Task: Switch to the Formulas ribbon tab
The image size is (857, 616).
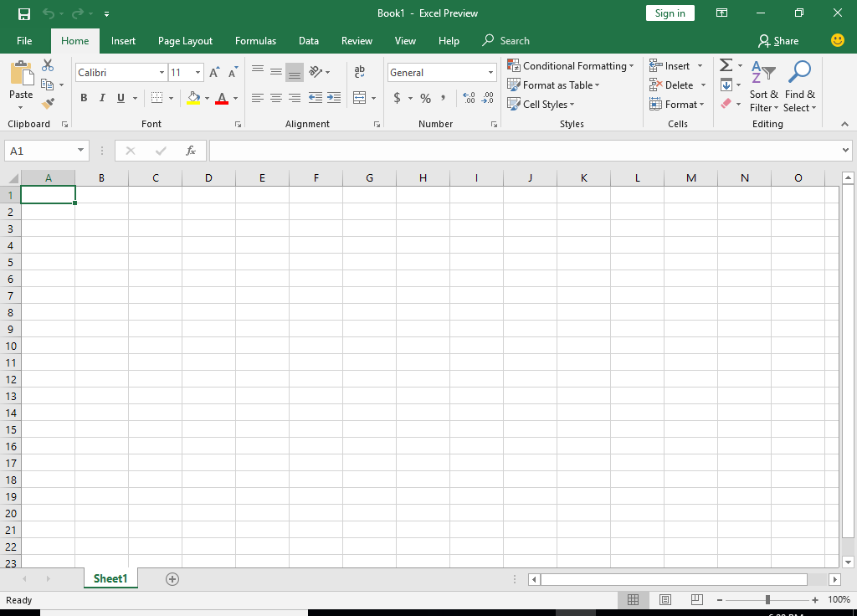Action: [255, 40]
